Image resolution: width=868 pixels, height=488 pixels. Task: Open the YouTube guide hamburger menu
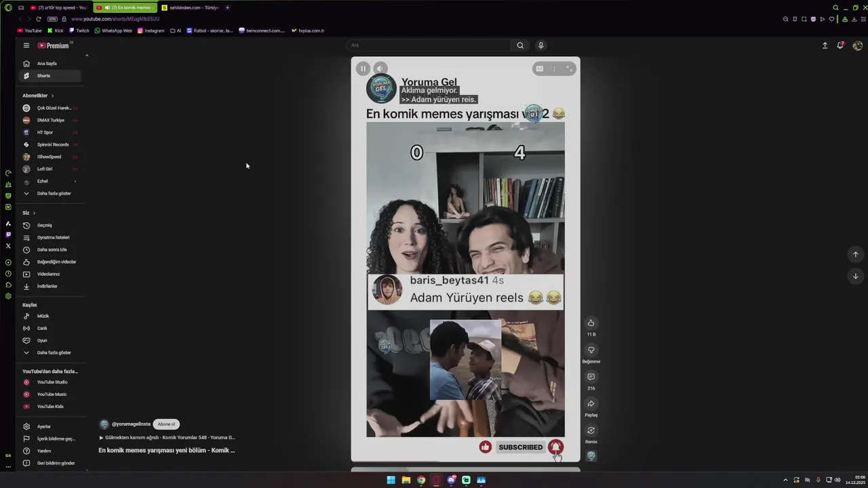coord(26,45)
